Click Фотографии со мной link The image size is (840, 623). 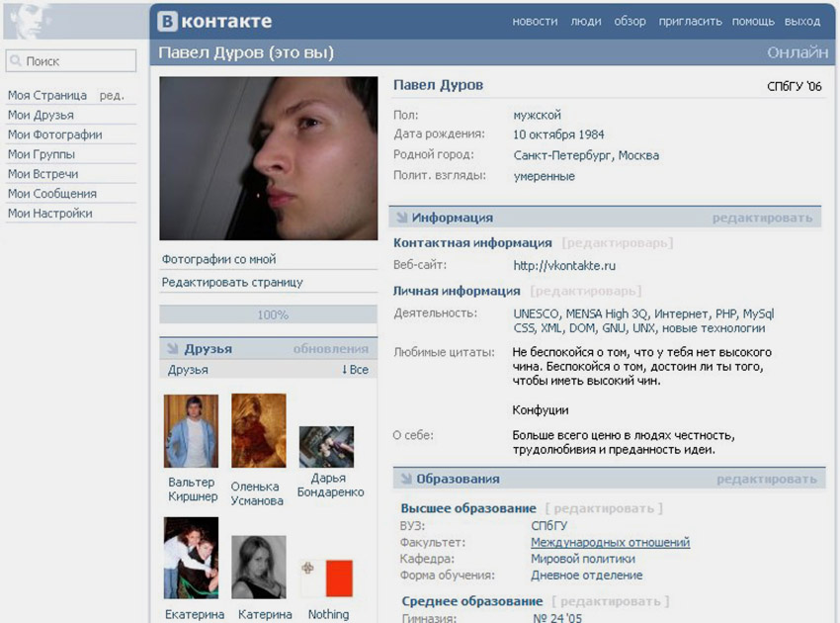(218, 259)
